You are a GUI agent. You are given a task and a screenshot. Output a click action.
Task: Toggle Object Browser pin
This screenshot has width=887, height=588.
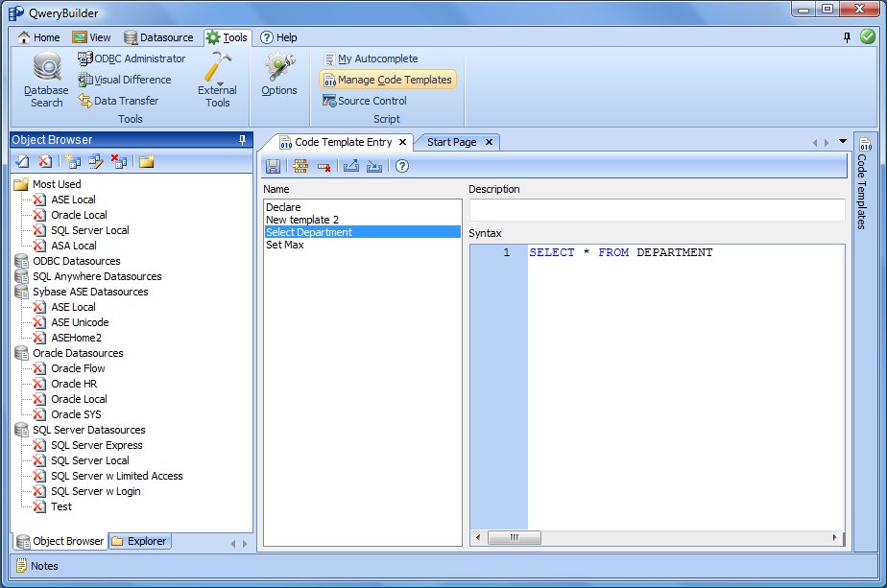click(x=242, y=140)
